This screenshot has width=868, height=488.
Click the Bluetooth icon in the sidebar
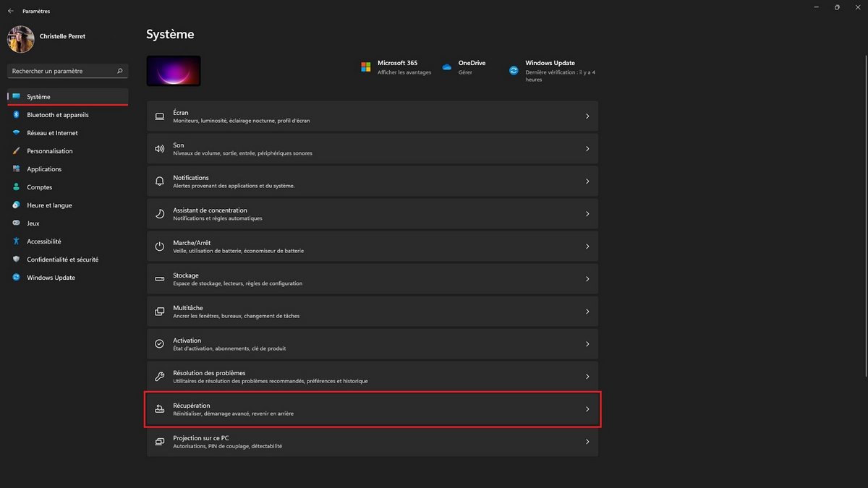[x=16, y=115]
